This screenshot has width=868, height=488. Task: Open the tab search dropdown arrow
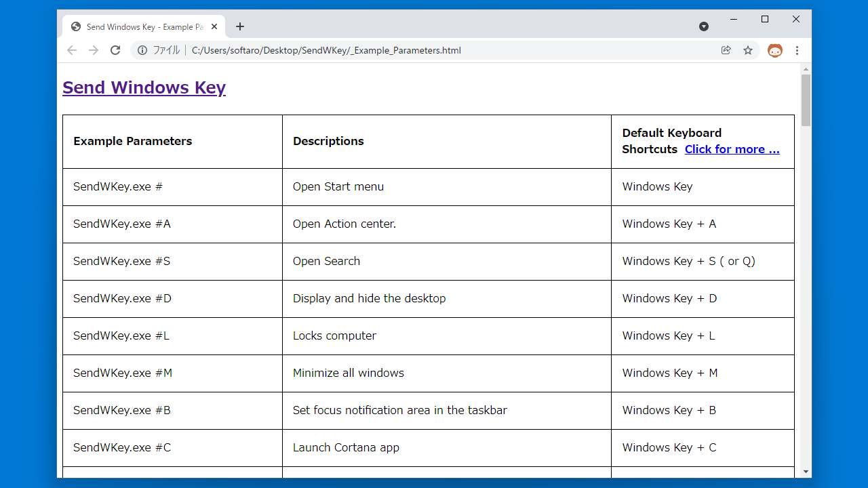[x=704, y=26]
